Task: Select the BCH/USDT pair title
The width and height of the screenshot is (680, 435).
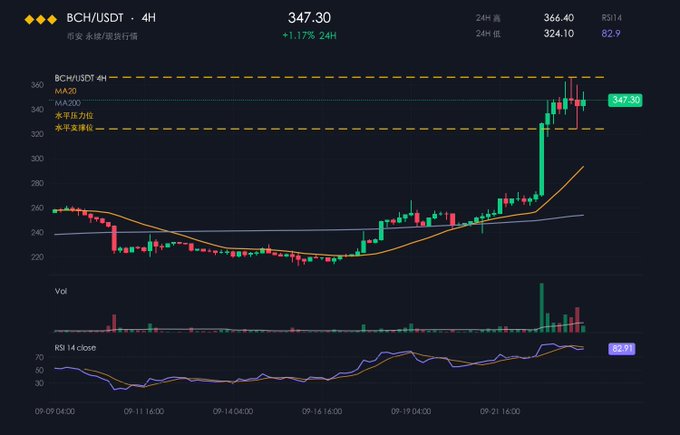Action: pyautogui.click(x=95, y=18)
